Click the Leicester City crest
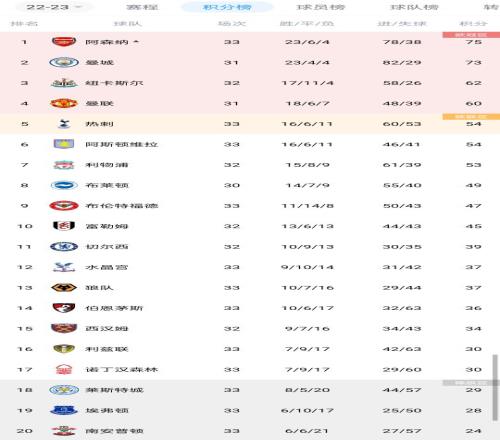This screenshot has height=440, width=500. 64,390
